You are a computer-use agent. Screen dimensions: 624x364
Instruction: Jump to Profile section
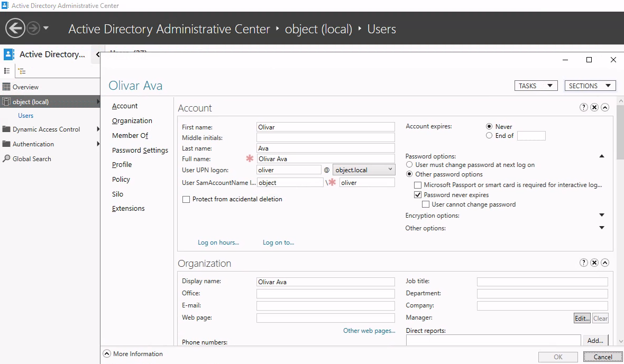tap(122, 164)
